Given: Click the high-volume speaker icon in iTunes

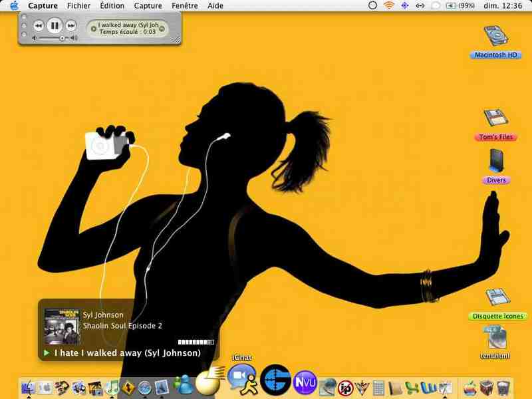Looking at the screenshot, I should [74, 39].
